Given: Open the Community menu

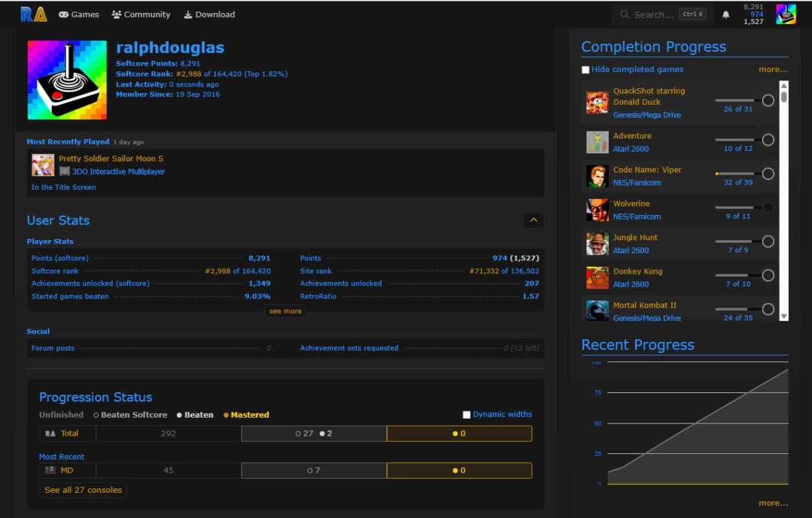Looking at the screenshot, I should point(141,14).
